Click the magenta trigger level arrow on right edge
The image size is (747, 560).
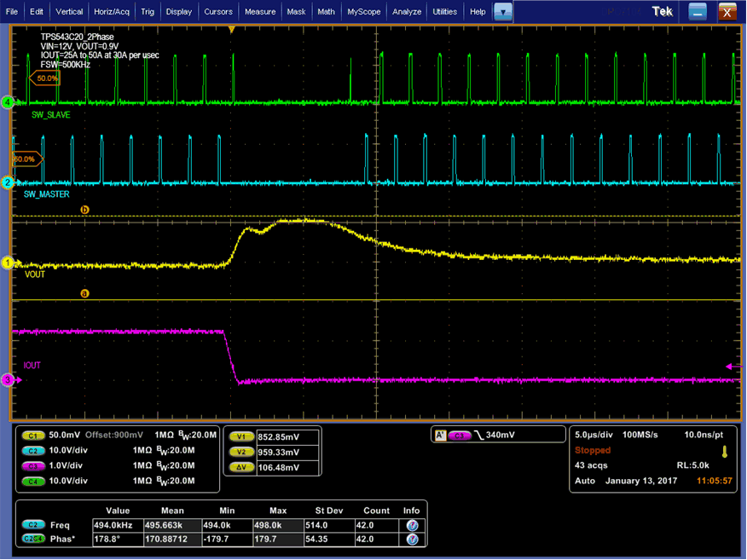pyautogui.click(x=730, y=366)
